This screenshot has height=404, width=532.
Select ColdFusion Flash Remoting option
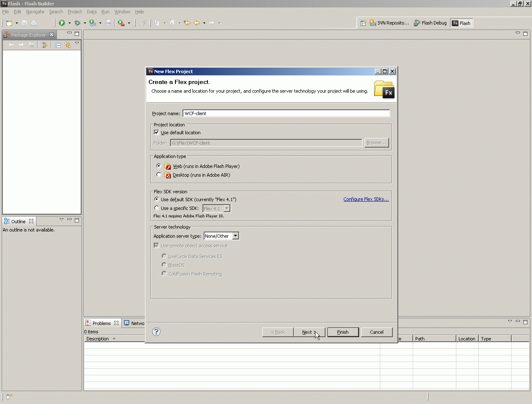(164, 273)
